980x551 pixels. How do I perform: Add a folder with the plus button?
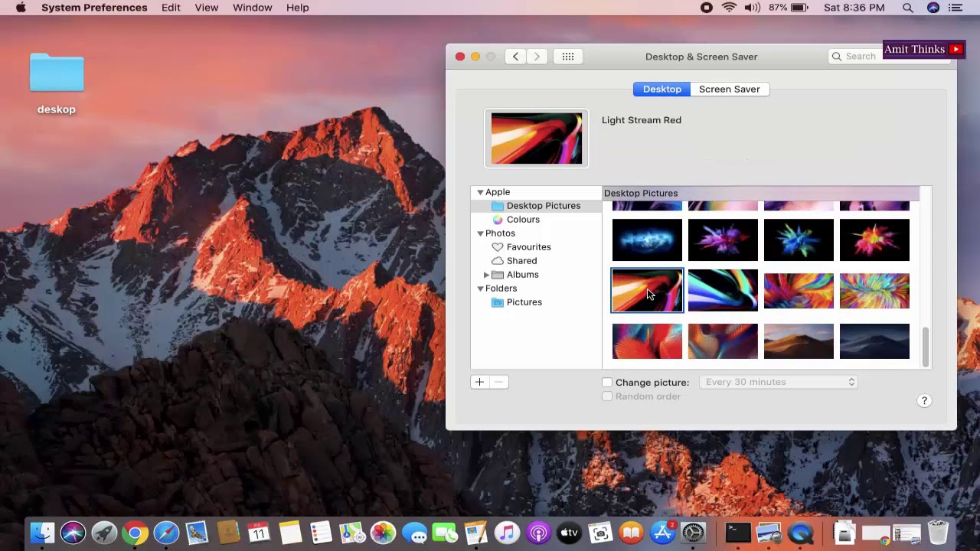point(479,382)
